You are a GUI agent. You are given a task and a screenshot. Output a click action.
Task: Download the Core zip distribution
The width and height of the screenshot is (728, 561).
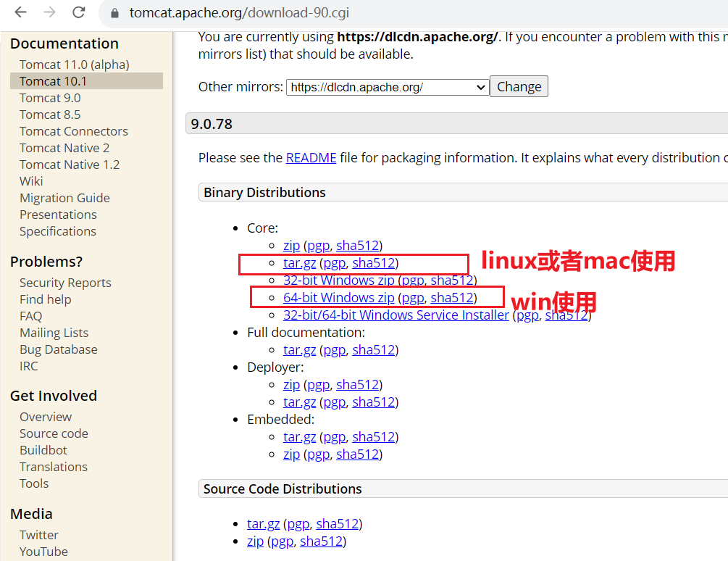[292, 246]
